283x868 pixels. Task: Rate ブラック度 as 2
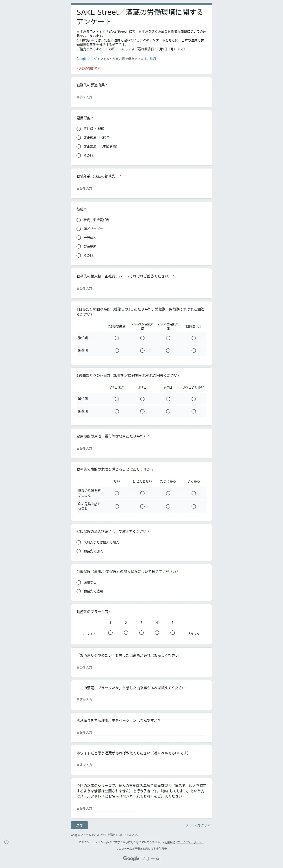click(x=126, y=632)
